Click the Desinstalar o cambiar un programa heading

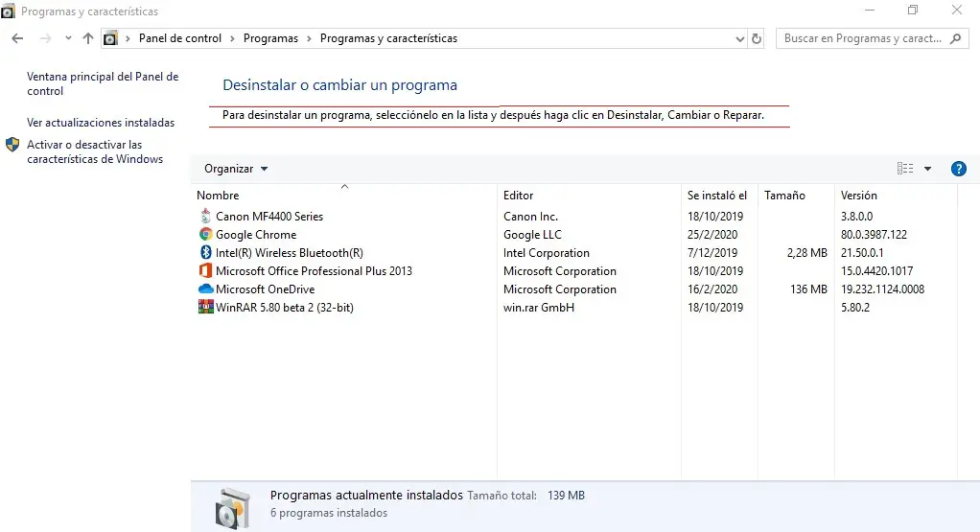(340, 85)
